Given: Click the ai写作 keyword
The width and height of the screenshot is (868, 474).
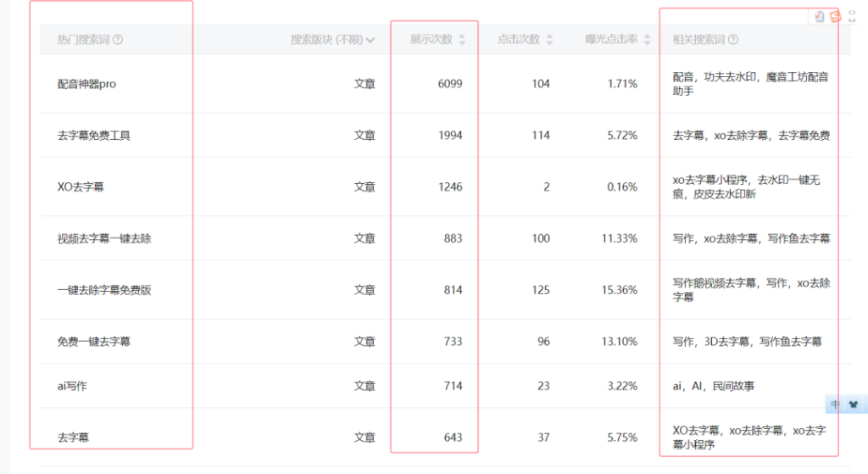Looking at the screenshot, I should click(72, 386).
